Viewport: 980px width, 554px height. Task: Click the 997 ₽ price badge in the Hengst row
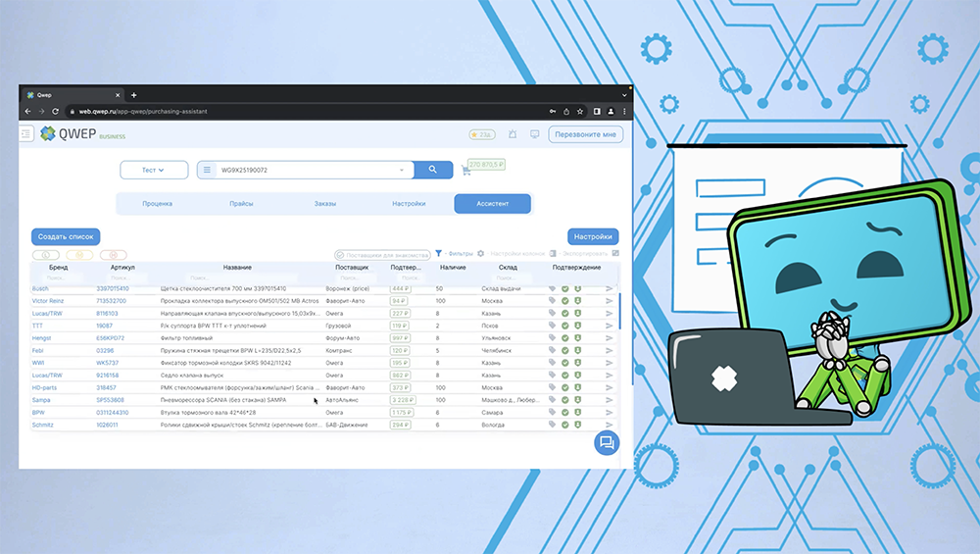[x=400, y=338]
